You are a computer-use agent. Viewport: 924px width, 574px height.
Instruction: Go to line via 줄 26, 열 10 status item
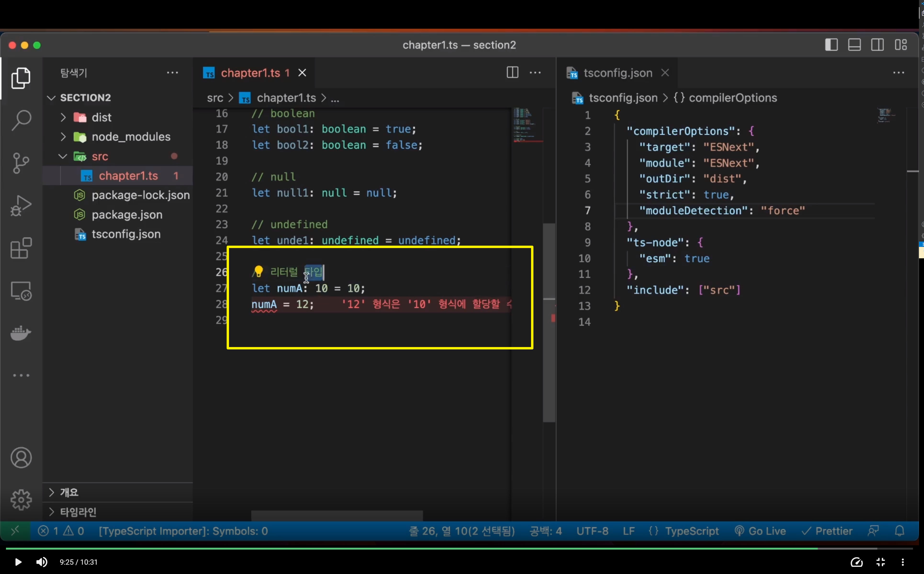462,531
